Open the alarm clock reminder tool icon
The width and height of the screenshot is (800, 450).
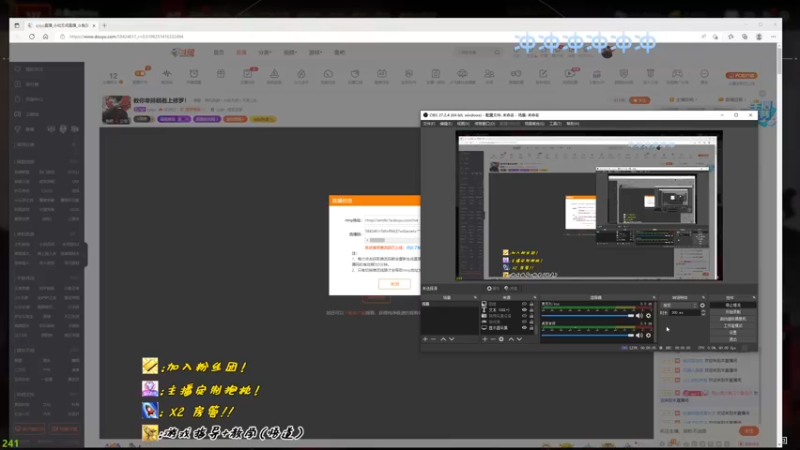coord(193,74)
